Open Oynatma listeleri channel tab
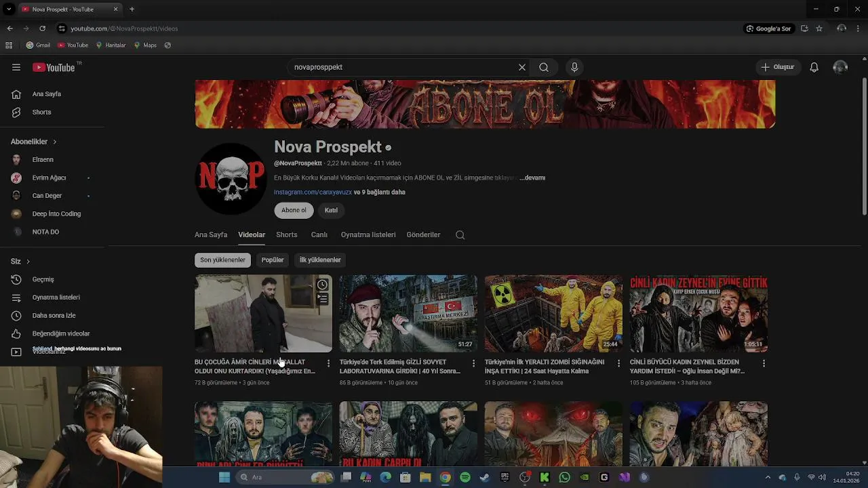Image resolution: width=868 pixels, height=488 pixels. 368,235
